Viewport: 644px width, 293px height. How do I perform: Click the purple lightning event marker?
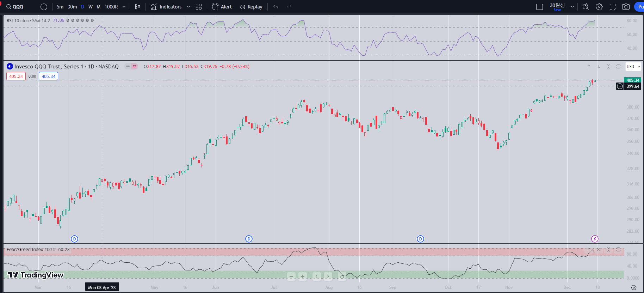[595, 239]
